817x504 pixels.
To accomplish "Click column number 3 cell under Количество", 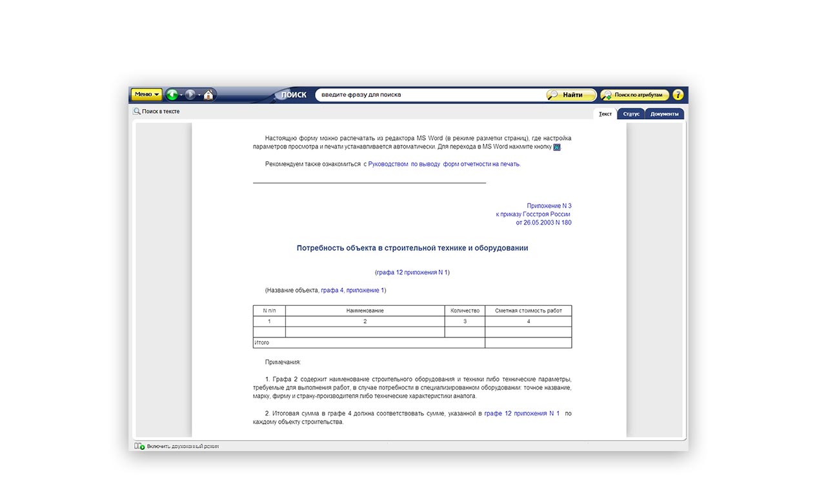I will [x=465, y=321].
